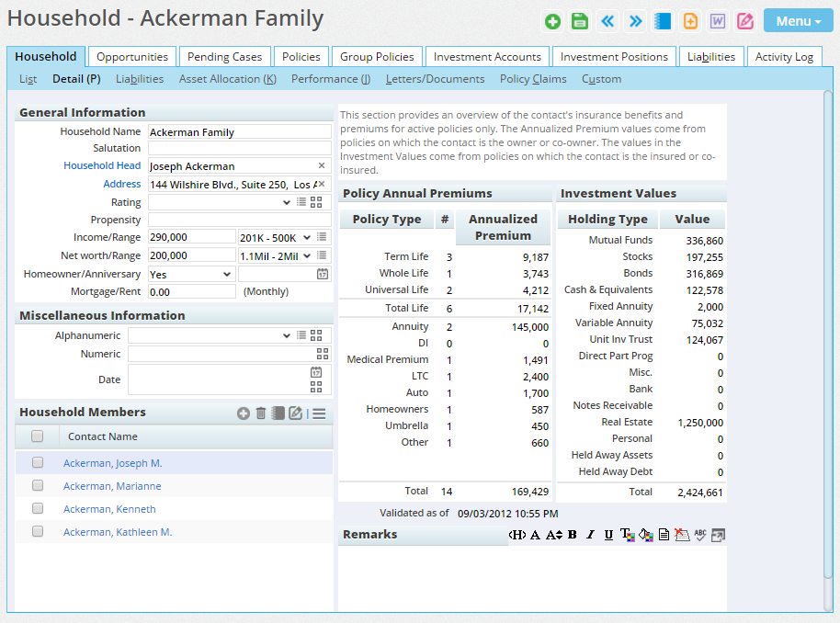The height and width of the screenshot is (623, 840).
Task: Delete a household member using the trash icon
Action: coord(260,413)
